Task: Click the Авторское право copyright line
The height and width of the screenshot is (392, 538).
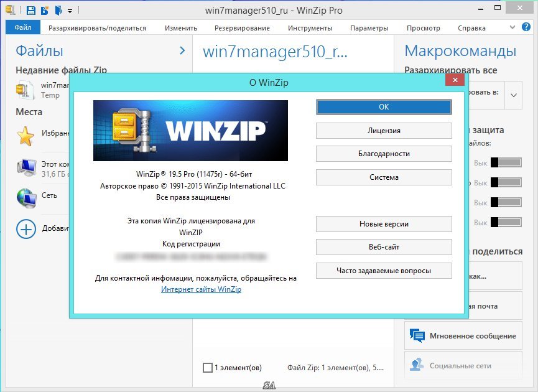Action: point(192,185)
